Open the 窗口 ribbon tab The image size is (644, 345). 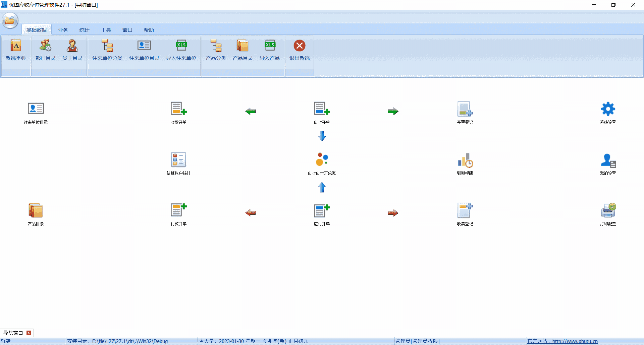pos(127,30)
